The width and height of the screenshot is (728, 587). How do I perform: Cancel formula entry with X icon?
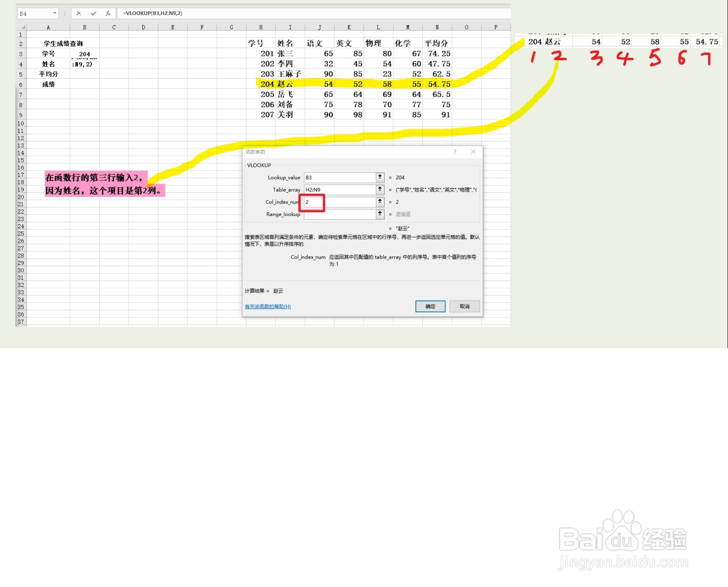(x=79, y=14)
